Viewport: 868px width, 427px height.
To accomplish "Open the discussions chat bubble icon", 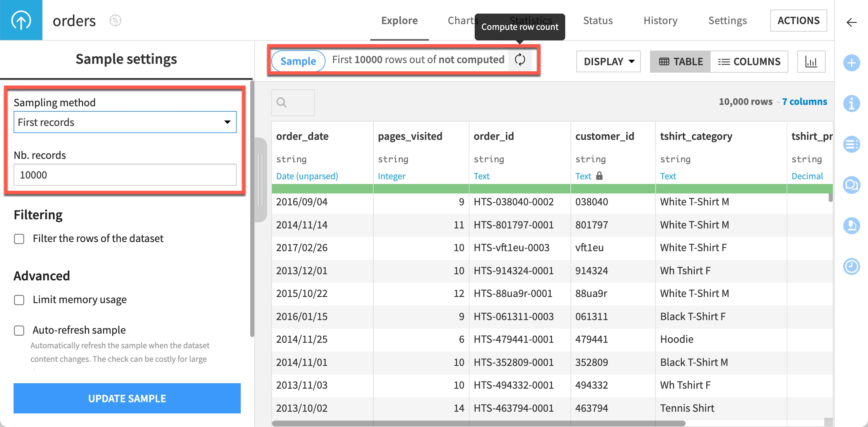I will (x=851, y=185).
